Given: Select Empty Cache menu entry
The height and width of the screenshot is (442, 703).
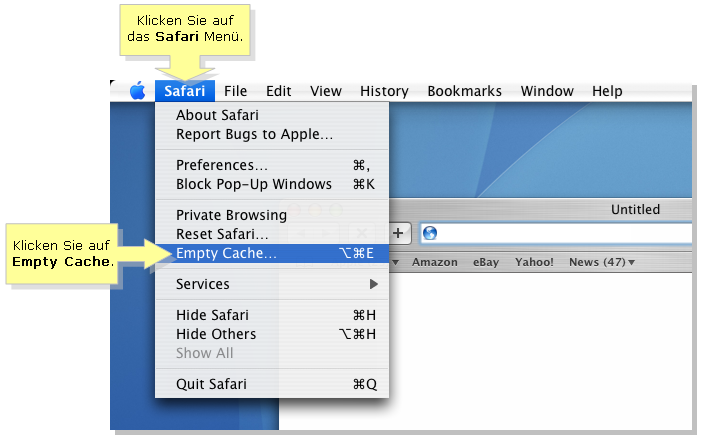Looking at the screenshot, I should 272,253.
